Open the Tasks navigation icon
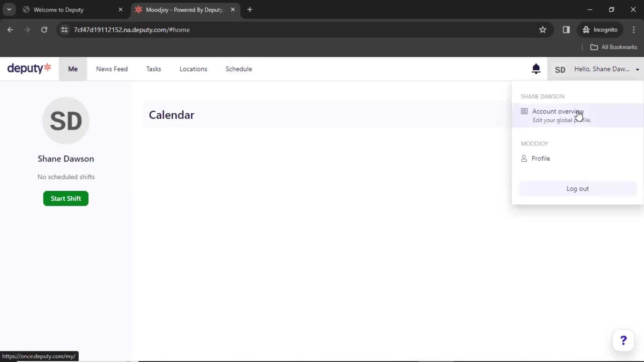644x362 pixels. coord(154,69)
